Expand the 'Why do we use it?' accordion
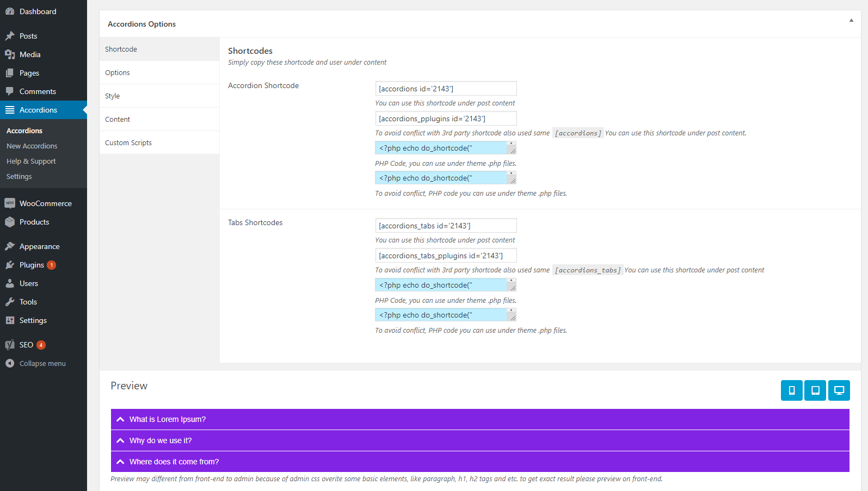This screenshot has width=868, height=491. point(161,440)
